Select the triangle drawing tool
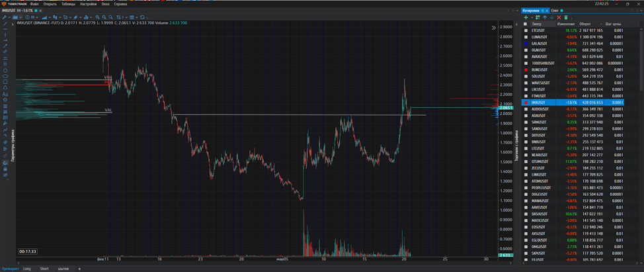Screen dimensions: 644x272 click(x=5, y=87)
